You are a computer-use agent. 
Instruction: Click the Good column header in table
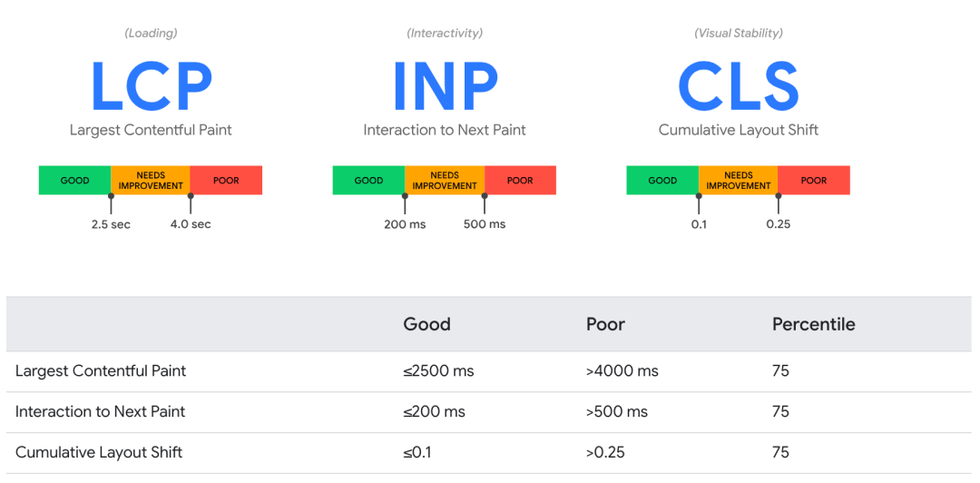tap(426, 324)
